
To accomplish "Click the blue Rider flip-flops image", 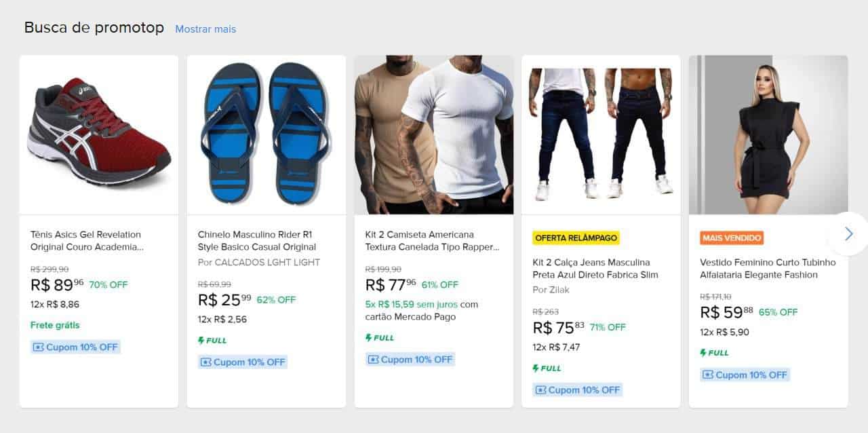I will (267, 134).
